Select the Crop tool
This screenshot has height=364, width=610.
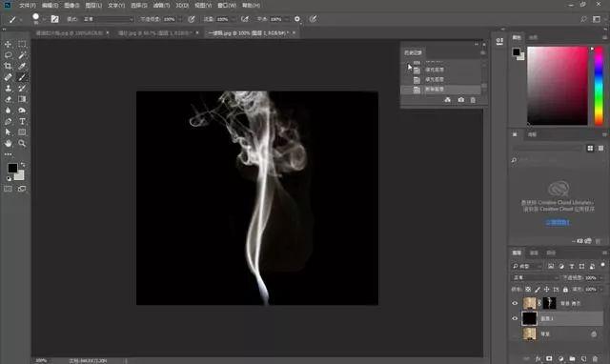click(8, 66)
